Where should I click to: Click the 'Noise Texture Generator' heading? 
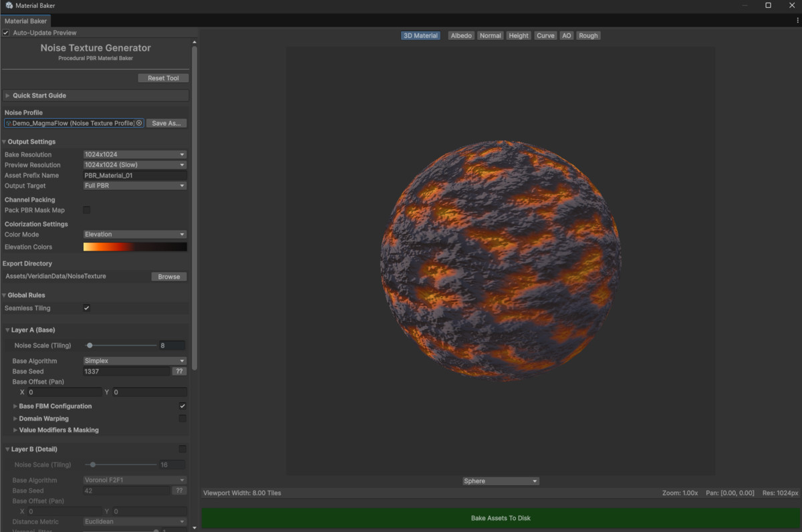(96, 48)
